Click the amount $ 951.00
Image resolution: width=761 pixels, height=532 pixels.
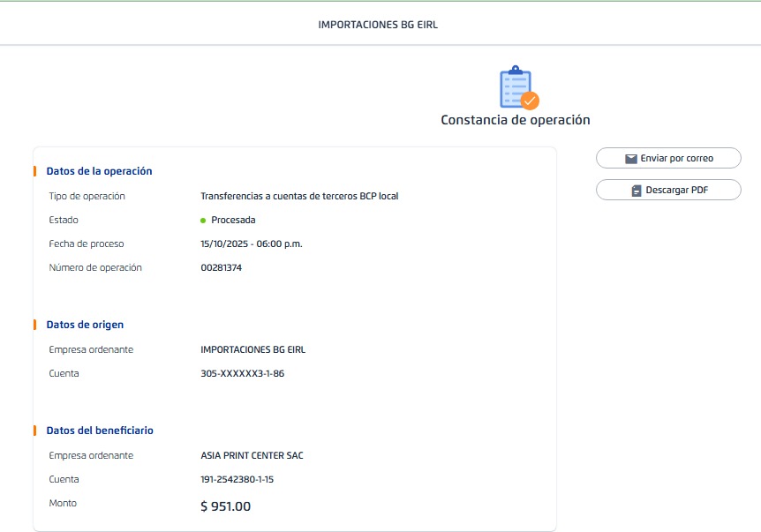[226, 506]
